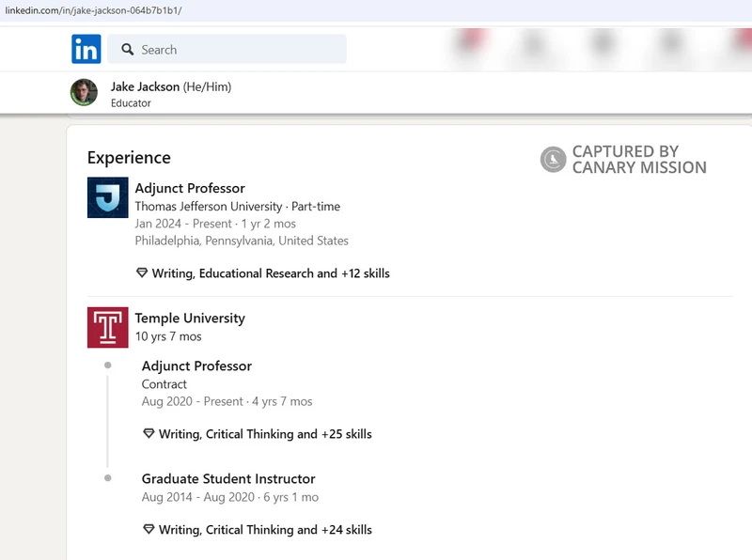Open Graduate Student Instructor position title
This screenshot has width=752, height=560.
point(228,478)
